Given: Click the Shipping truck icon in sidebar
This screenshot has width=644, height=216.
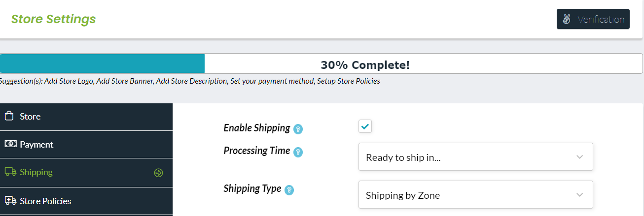Looking at the screenshot, I should [10, 172].
